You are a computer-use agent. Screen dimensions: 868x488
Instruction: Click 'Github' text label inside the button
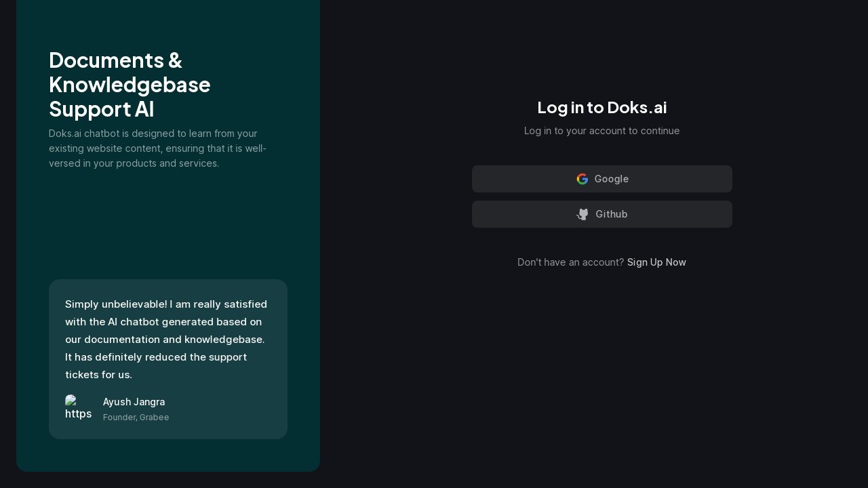[611, 214]
